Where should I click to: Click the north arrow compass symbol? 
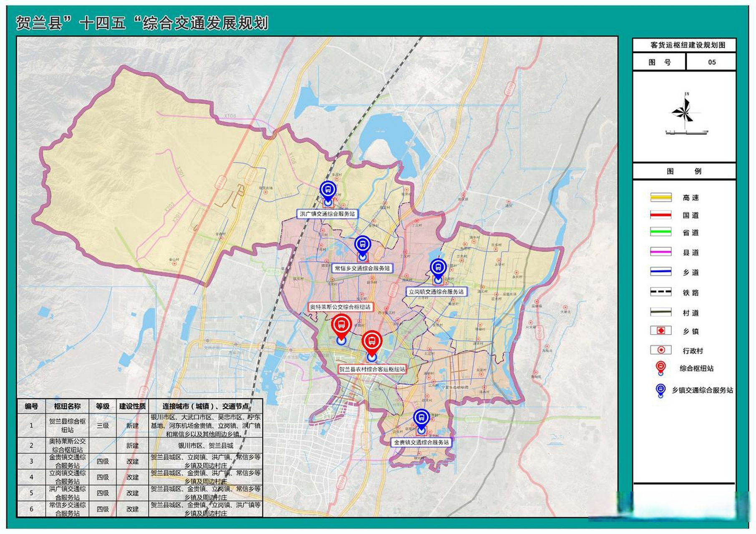tap(684, 111)
